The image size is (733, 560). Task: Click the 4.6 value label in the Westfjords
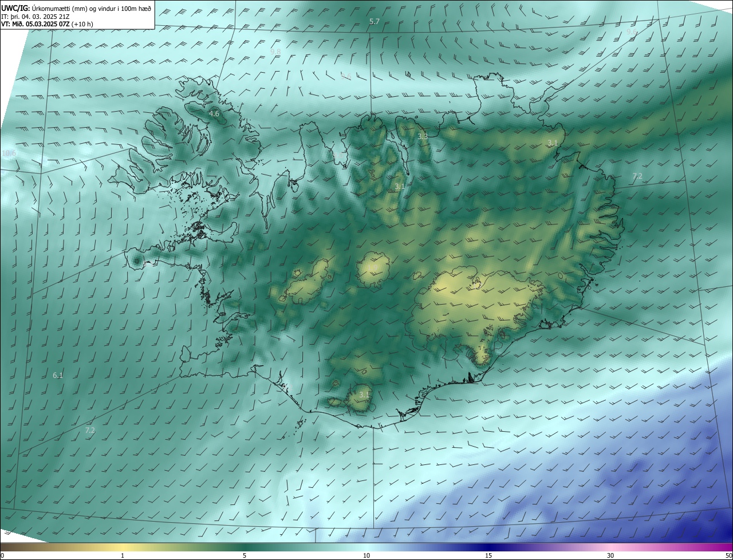click(214, 114)
